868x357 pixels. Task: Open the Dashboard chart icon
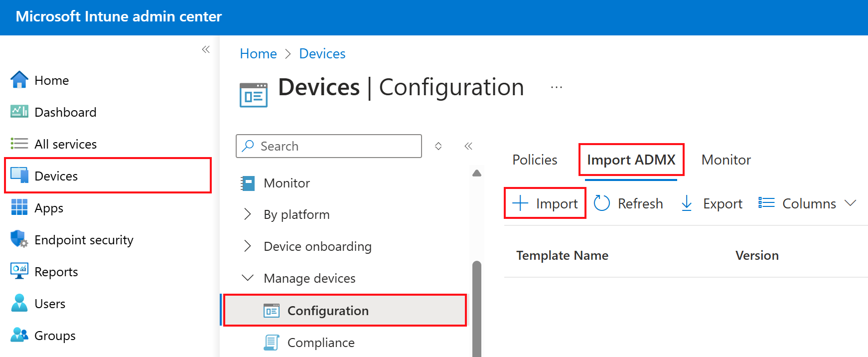click(19, 112)
